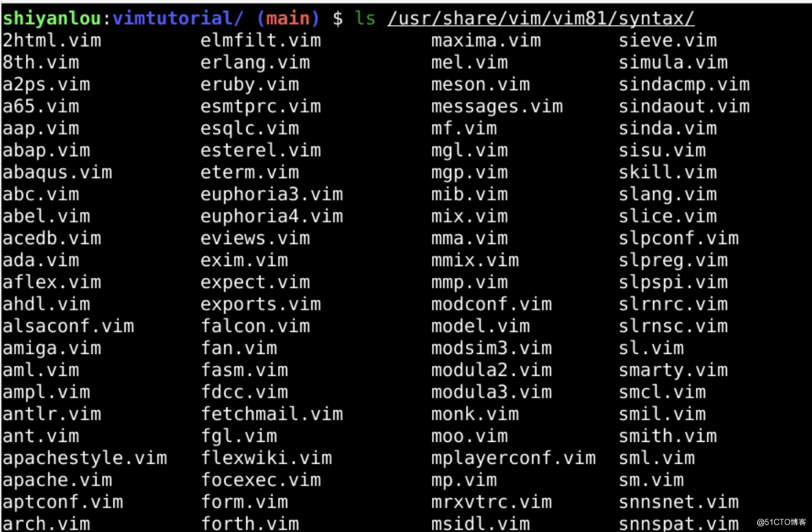Click the erlang.vim entry
Image resolution: width=812 pixels, height=532 pixels.
click(255, 63)
